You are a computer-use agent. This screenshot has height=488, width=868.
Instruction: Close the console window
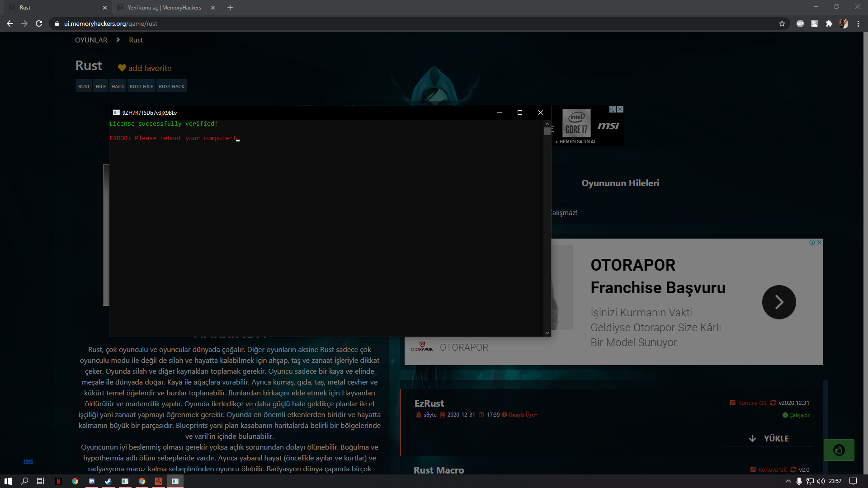[541, 113]
